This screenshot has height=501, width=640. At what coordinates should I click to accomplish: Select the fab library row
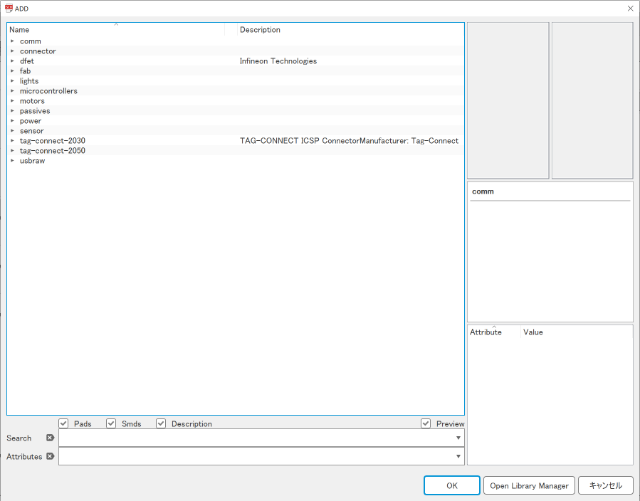click(235, 71)
